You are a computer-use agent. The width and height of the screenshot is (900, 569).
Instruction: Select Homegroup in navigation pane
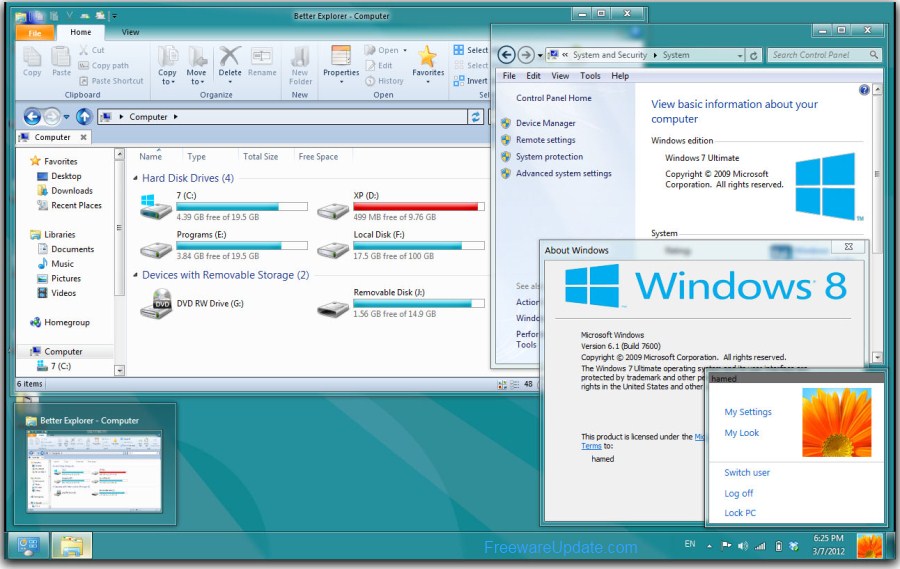tap(67, 322)
